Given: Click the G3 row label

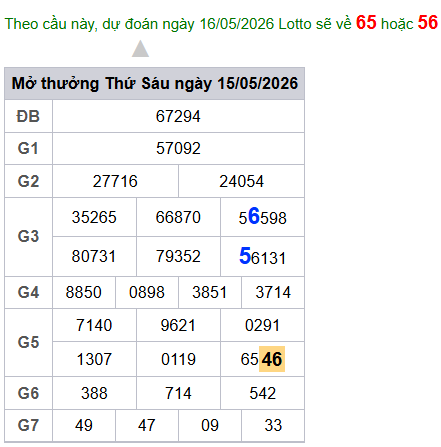Looking at the screenshot, I should pyautogui.click(x=28, y=236).
